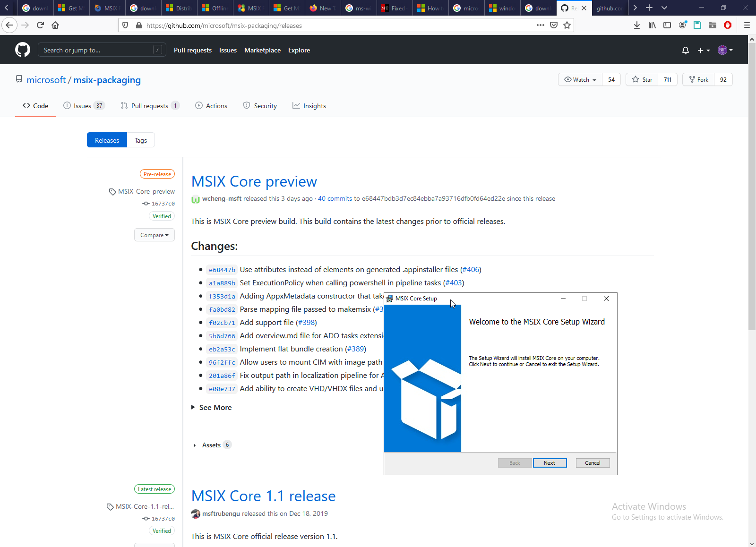
Task: Select the blue Releases button
Action: click(107, 140)
